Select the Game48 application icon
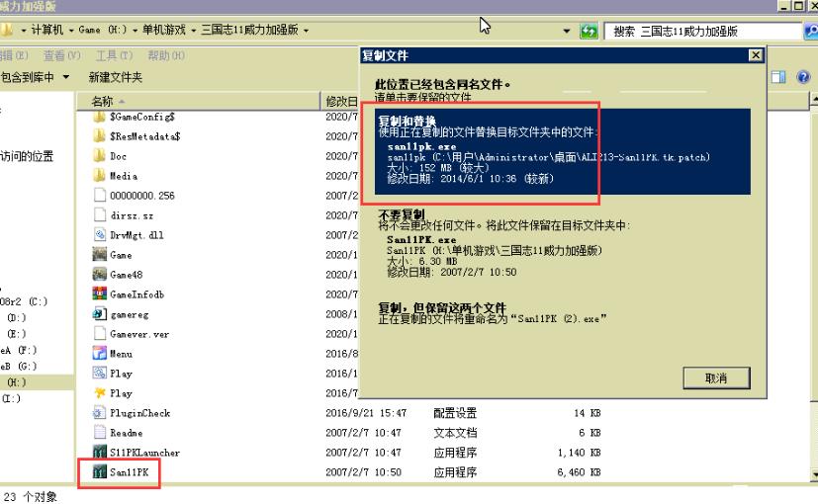818x504 pixels. click(99, 274)
